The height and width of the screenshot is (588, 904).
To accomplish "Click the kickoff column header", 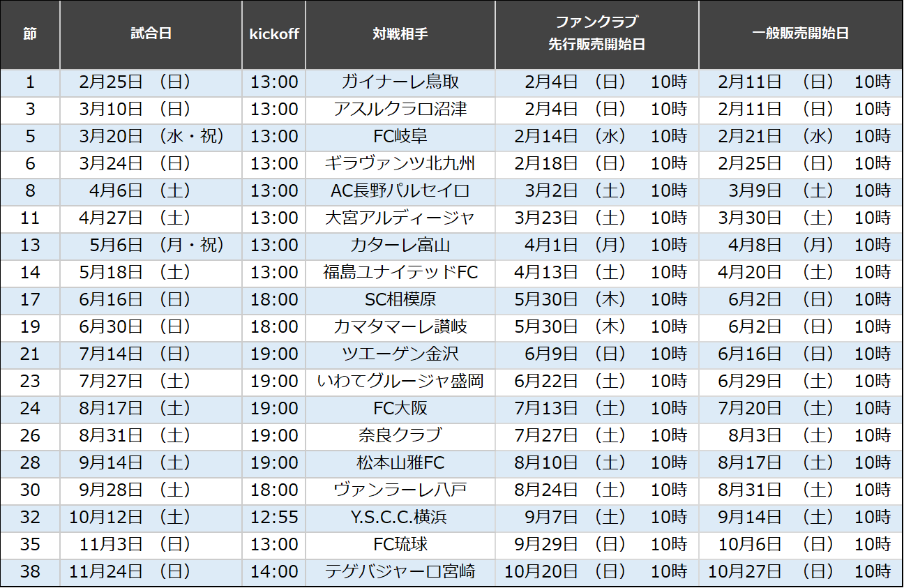I will 274,34.
